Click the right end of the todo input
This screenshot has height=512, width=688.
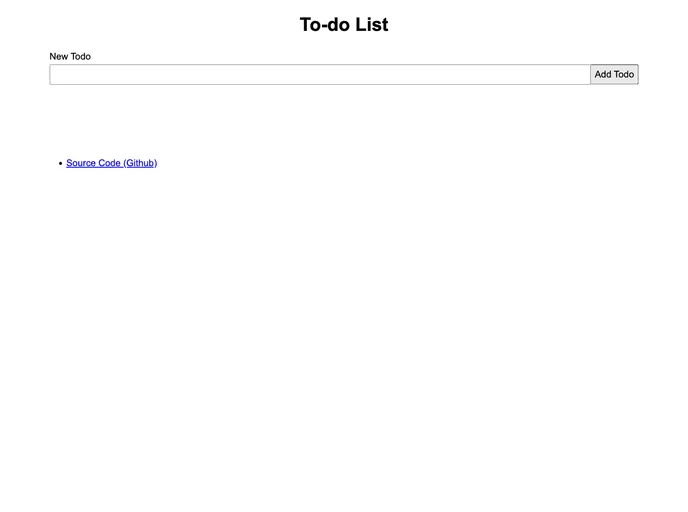pyautogui.click(x=585, y=75)
